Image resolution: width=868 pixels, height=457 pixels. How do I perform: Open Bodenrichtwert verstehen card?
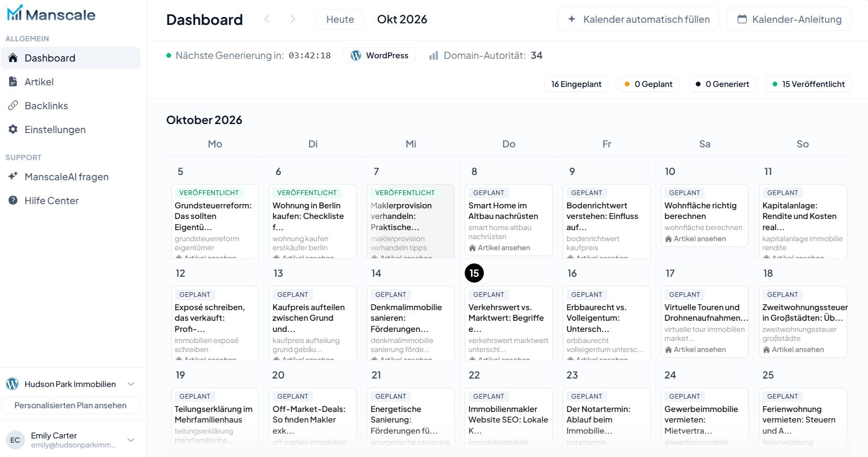(607, 221)
